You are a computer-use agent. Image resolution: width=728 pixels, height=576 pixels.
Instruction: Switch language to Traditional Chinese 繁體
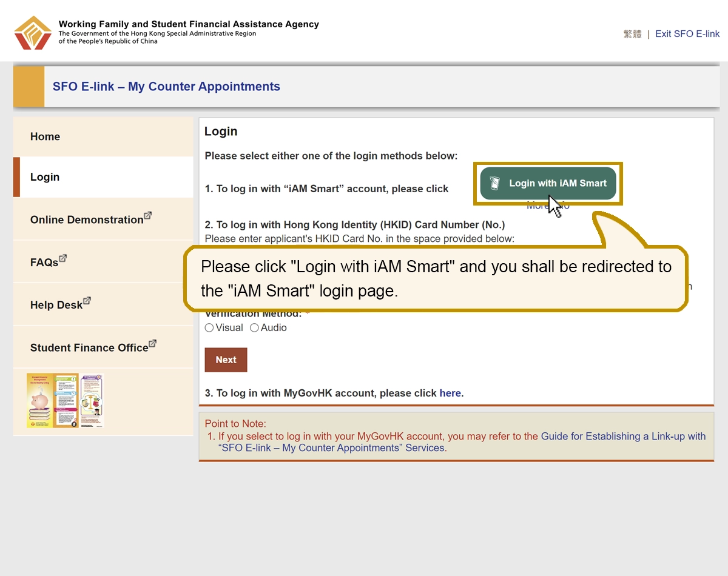tap(632, 34)
